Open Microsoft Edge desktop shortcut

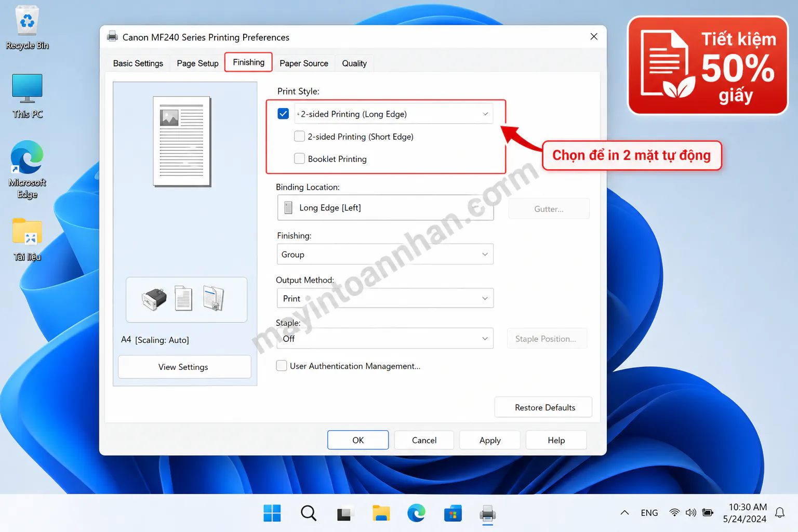27,169
